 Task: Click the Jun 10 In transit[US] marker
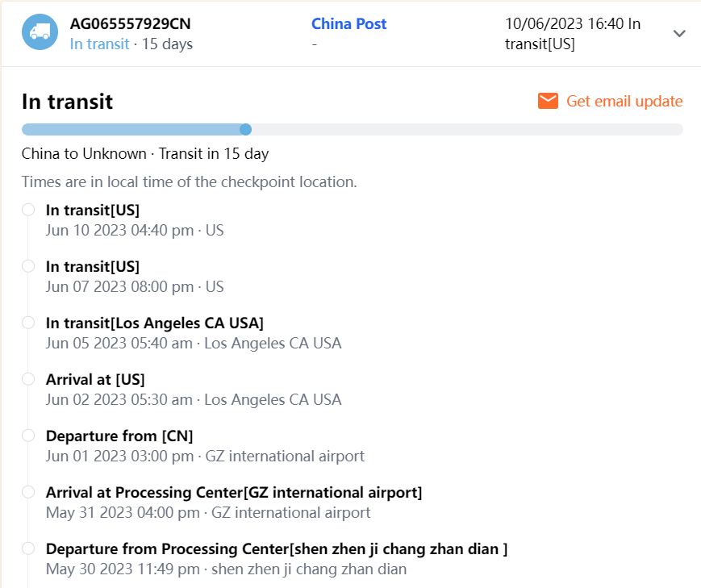pos(28,210)
